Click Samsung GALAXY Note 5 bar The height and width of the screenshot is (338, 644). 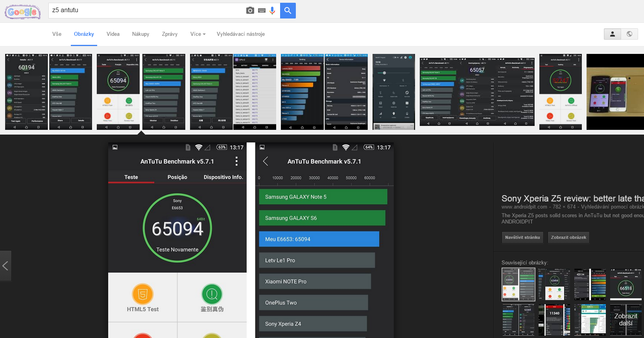pyautogui.click(x=323, y=197)
